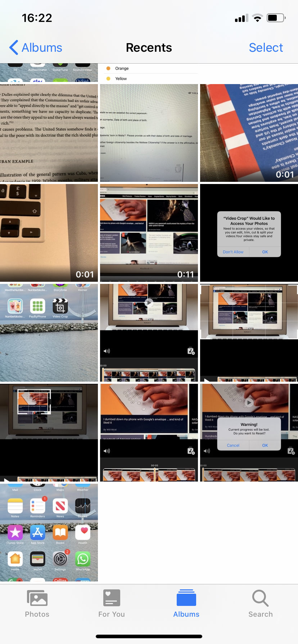Open the 0:11 MacBook screen video
Viewport: 298px width, 644px height.
point(149,233)
